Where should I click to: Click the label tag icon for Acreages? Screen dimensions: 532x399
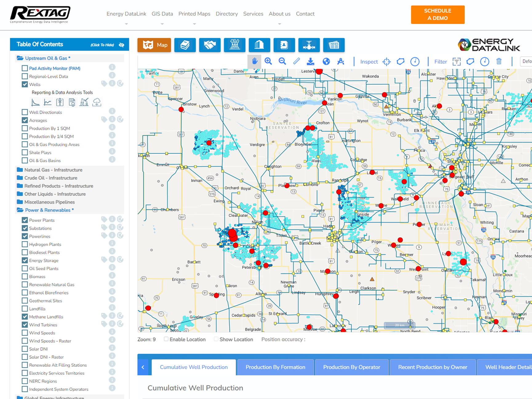104,119
